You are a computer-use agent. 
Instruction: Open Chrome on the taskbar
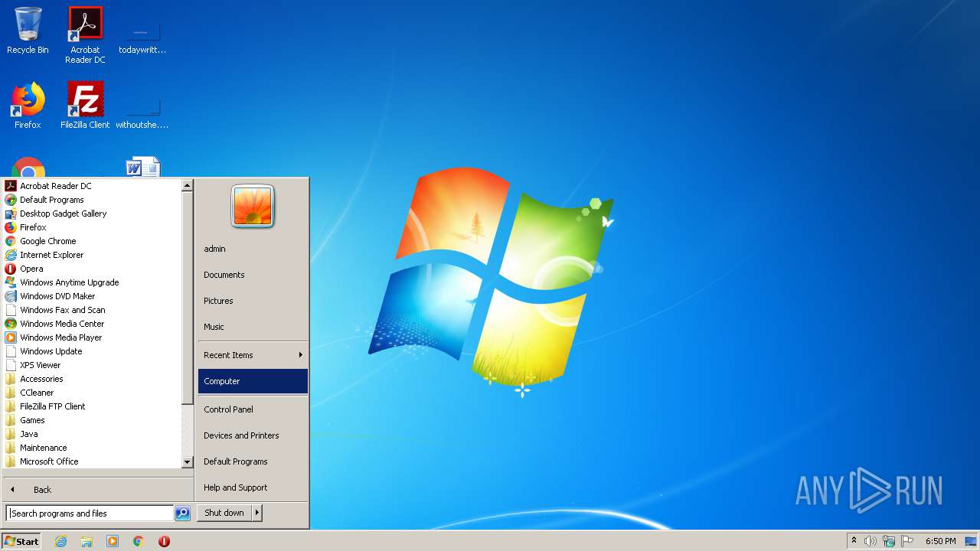click(139, 541)
